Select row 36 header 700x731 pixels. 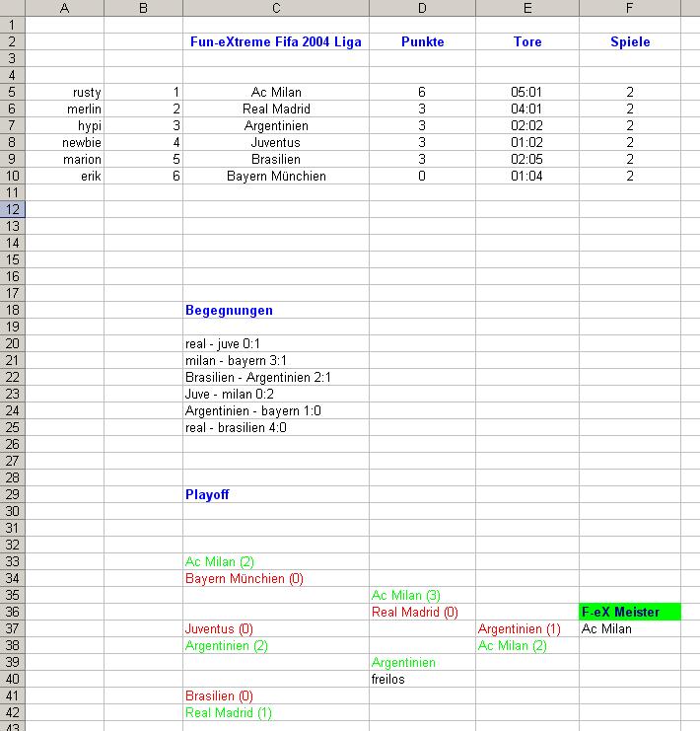coord(13,612)
